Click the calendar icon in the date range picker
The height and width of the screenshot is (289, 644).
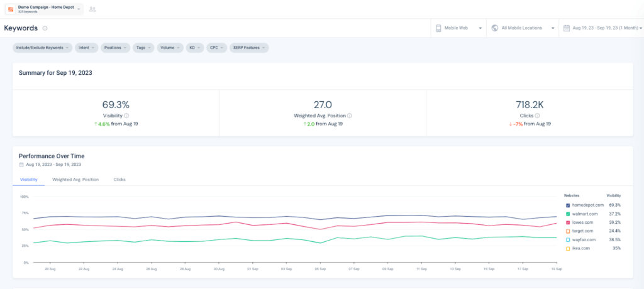[x=567, y=28]
